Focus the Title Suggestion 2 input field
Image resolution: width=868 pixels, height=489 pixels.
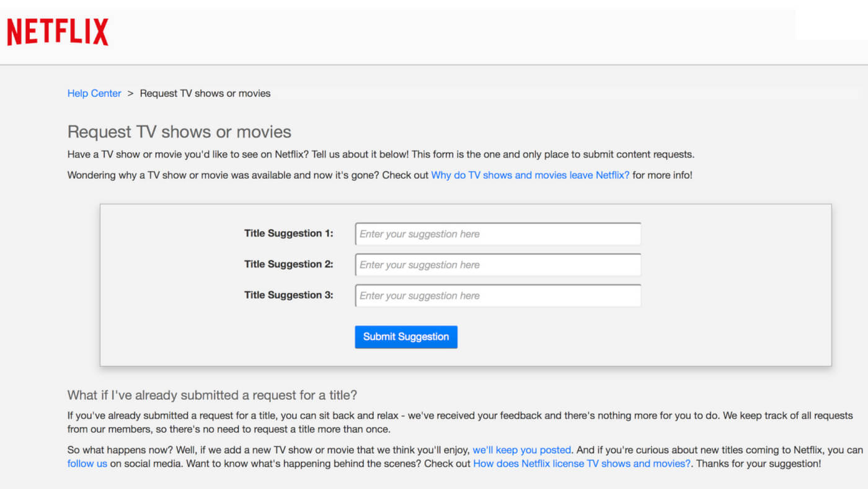click(498, 265)
